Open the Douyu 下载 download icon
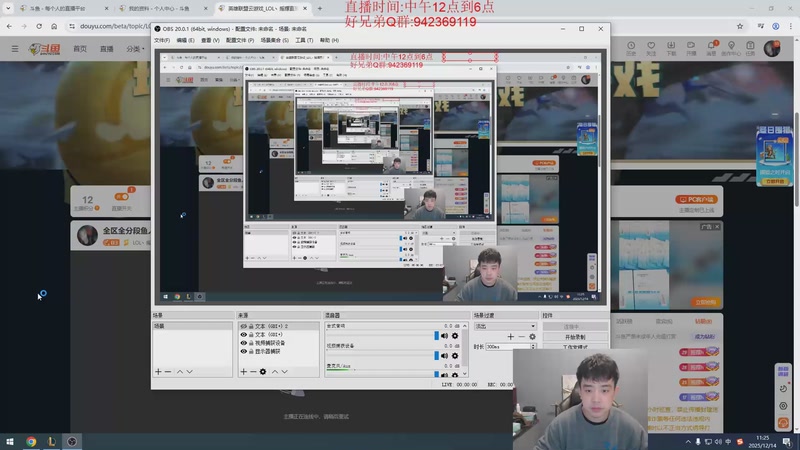 [x=671, y=48]
